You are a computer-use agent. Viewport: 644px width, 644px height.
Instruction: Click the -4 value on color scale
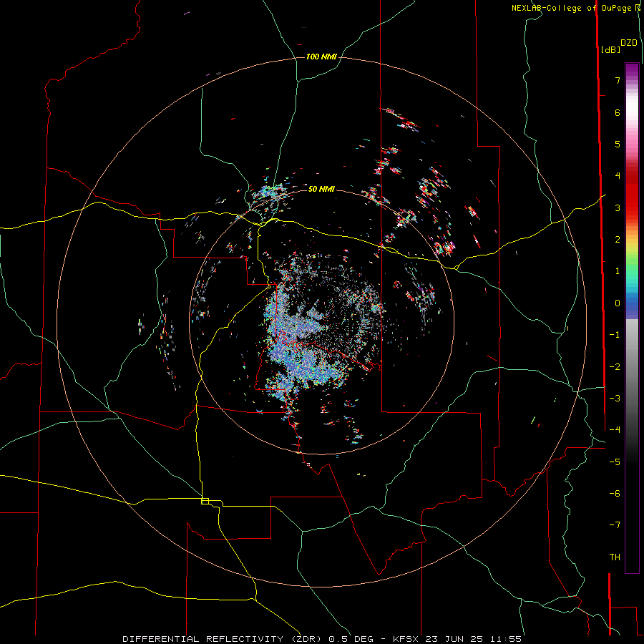[615, 429]
